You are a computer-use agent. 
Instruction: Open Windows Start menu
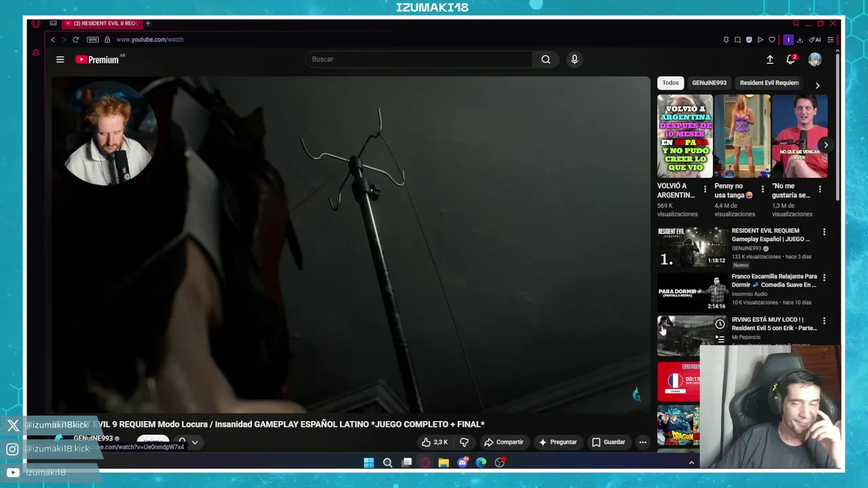click(368, 462)
